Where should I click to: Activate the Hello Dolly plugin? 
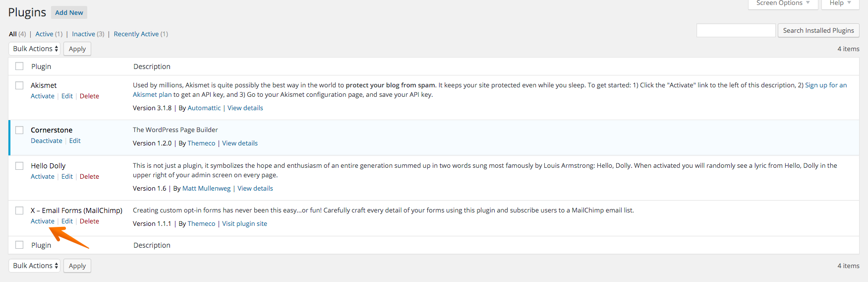tap(43, 176)
